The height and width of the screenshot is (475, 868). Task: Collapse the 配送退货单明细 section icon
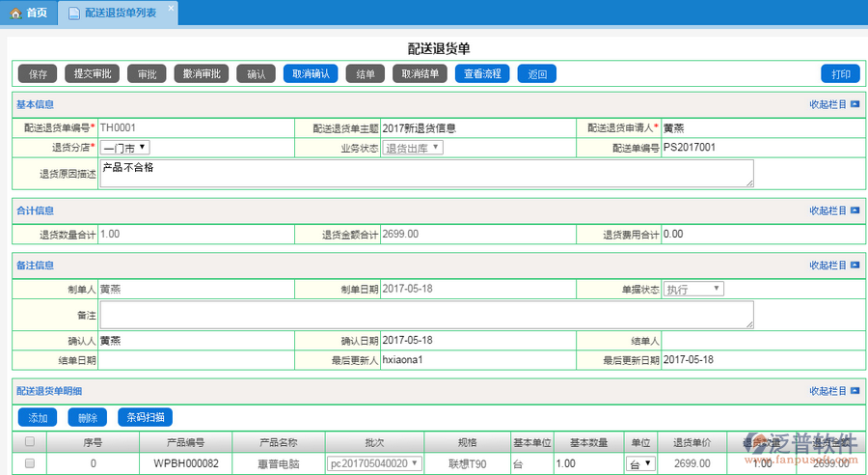point(854,391)
